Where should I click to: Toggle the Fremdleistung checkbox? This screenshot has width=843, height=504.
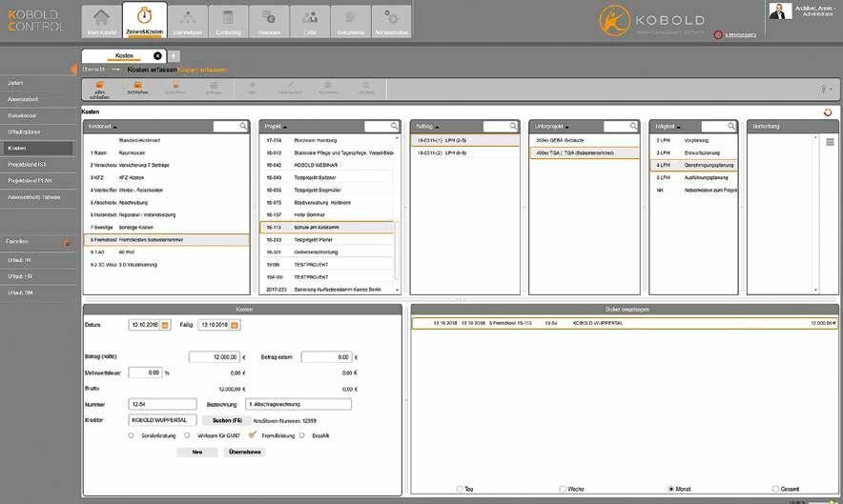[x=252, y=435]
